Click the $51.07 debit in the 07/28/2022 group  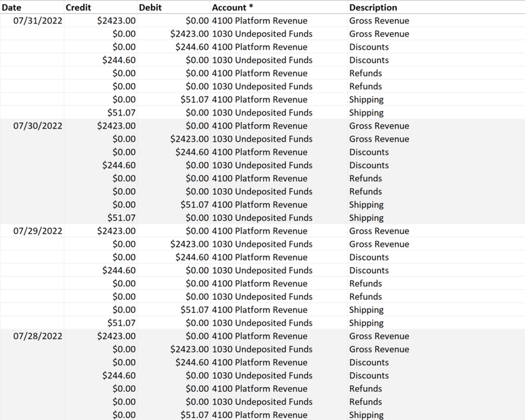click(194, 415)
